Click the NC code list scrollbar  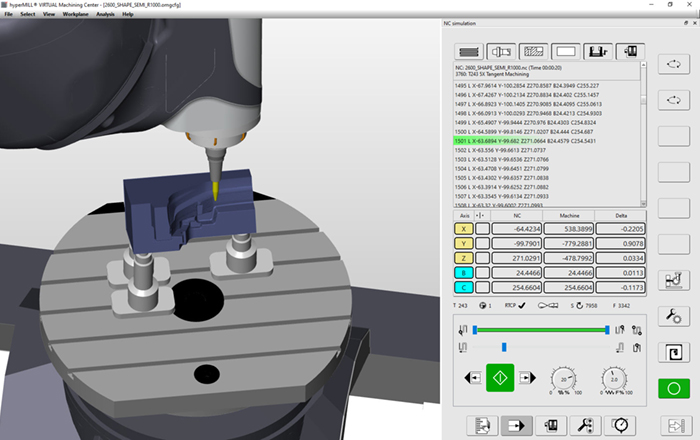coord(643,135)
